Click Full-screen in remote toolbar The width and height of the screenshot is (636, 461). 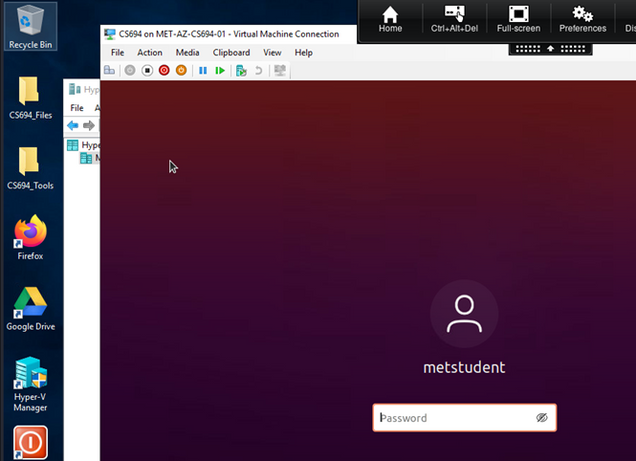518,19
